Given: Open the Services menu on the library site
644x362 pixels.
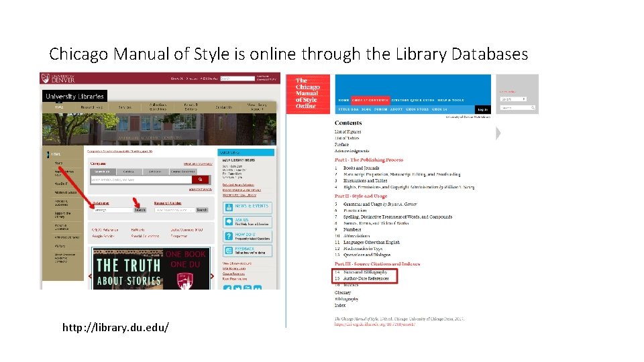Looking at the screenshot, I should pyautogui.click(x=125, y=107).
